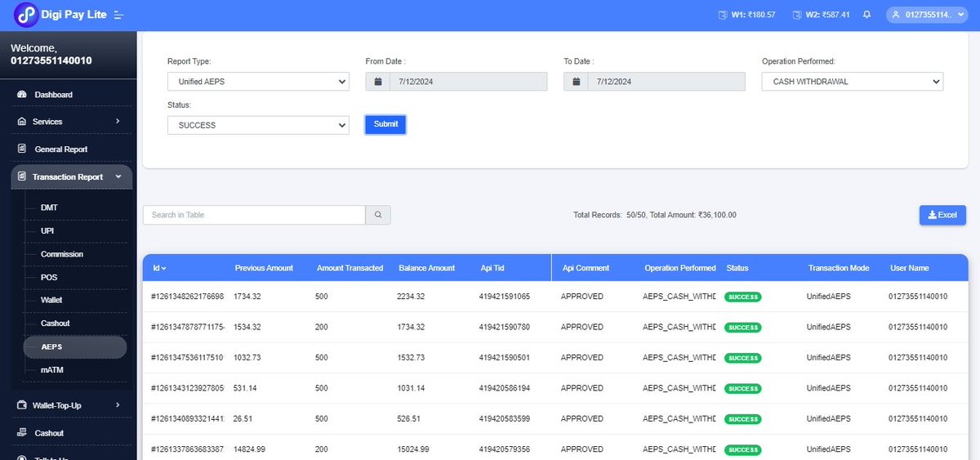Click the user avatar icon in header
Screen dimensions: 980x460
pos(896,15)
